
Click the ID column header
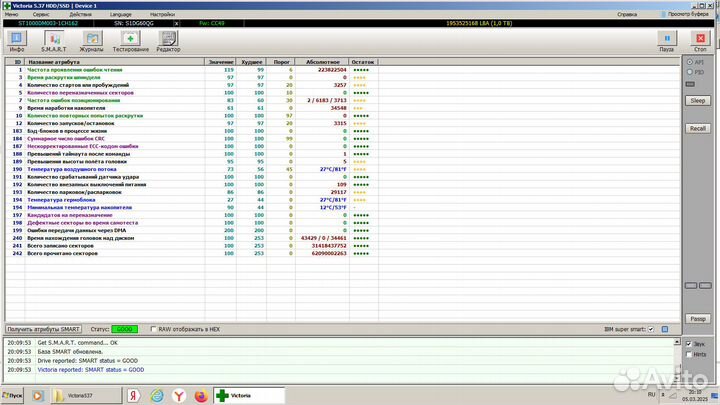point(17,62)
